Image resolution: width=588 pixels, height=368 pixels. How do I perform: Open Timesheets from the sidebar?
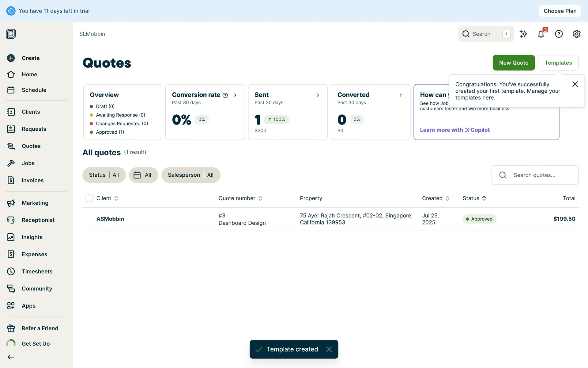point(37,271)
